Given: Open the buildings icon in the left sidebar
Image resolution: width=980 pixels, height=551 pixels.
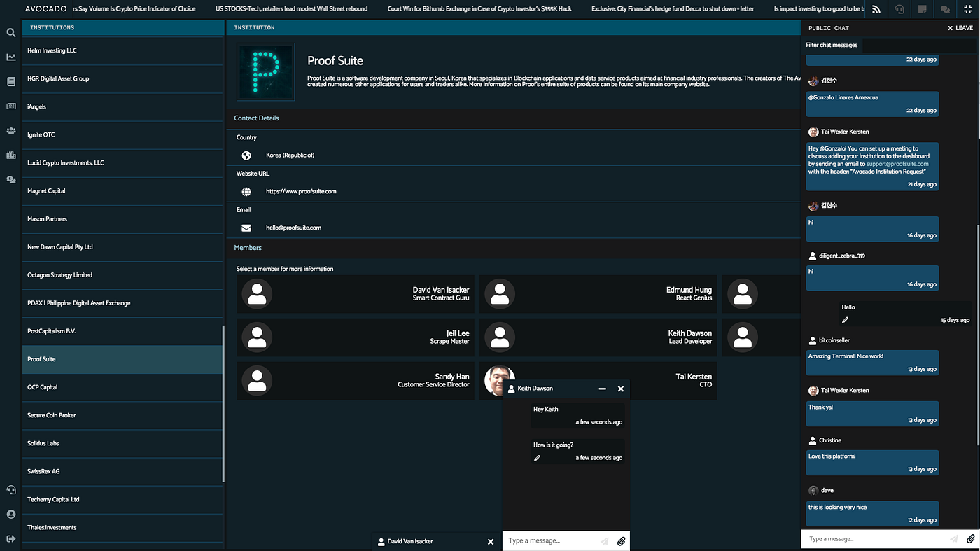Looking at the screenshot, I should tap(11, 155).
